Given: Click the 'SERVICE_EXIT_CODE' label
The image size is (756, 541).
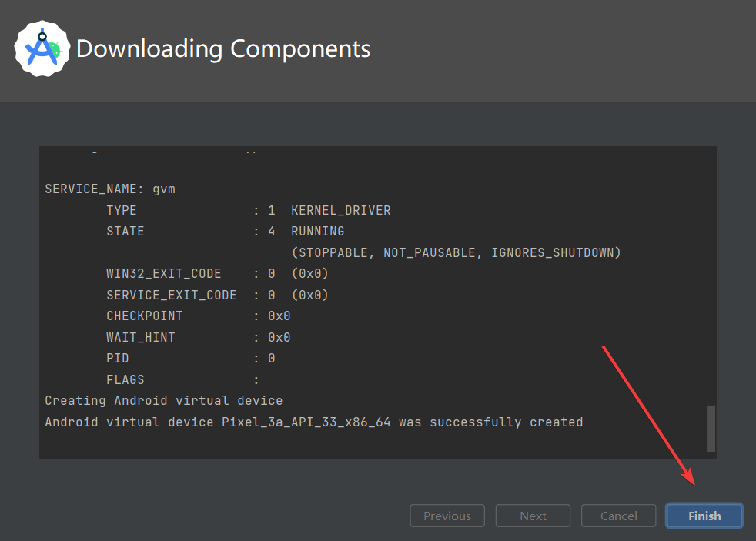Looking at the screenshot, I should pyautogui.click(x=172, y=295).
